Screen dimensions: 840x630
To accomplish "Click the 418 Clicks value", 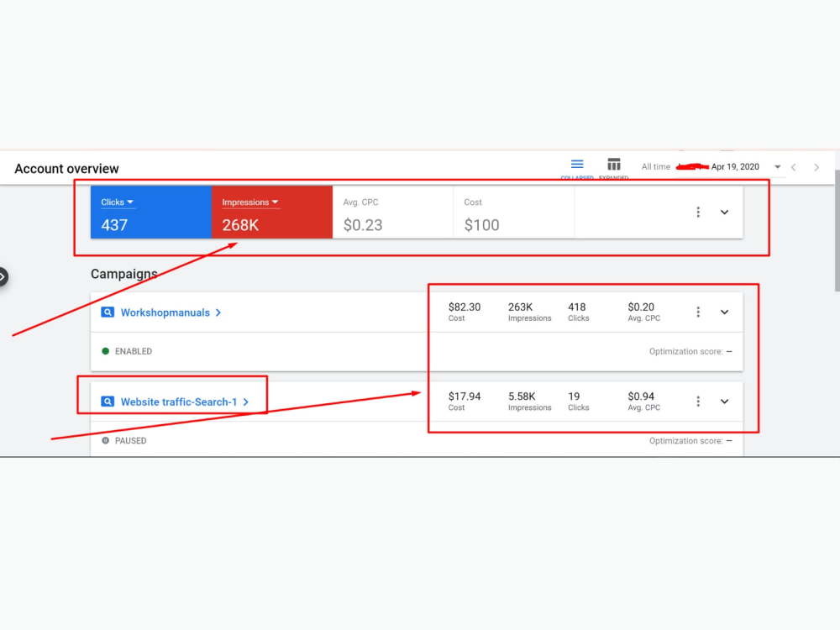I will [576, 307].
